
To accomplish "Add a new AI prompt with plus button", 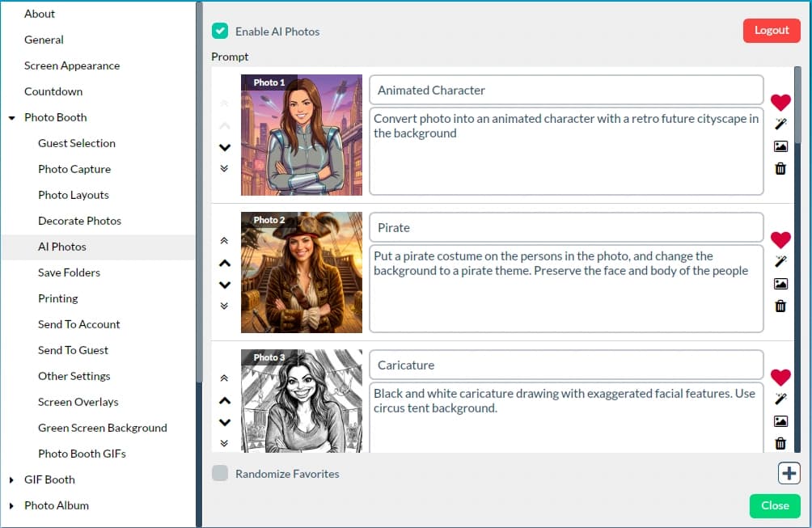I will [789, 473].
